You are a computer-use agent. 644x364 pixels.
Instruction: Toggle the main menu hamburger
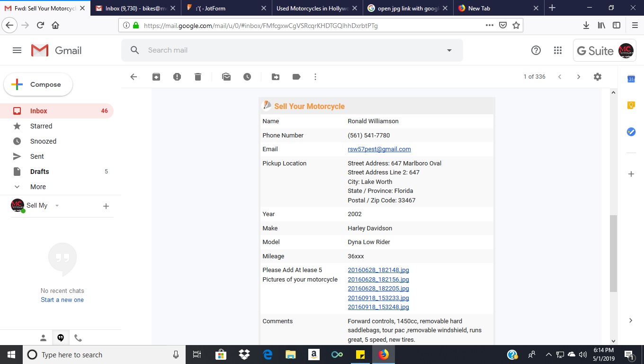coord(17,50)
